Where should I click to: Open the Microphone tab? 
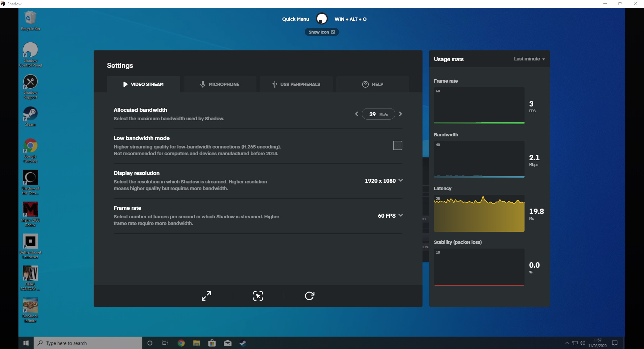coord(220,84)
